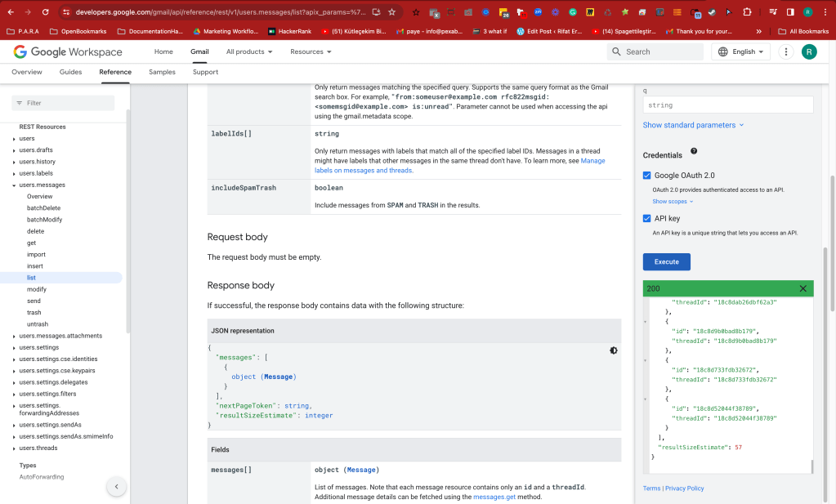
Task: Switch to the Samples tab
Action: pyautogui.click(x=162, y=72)
